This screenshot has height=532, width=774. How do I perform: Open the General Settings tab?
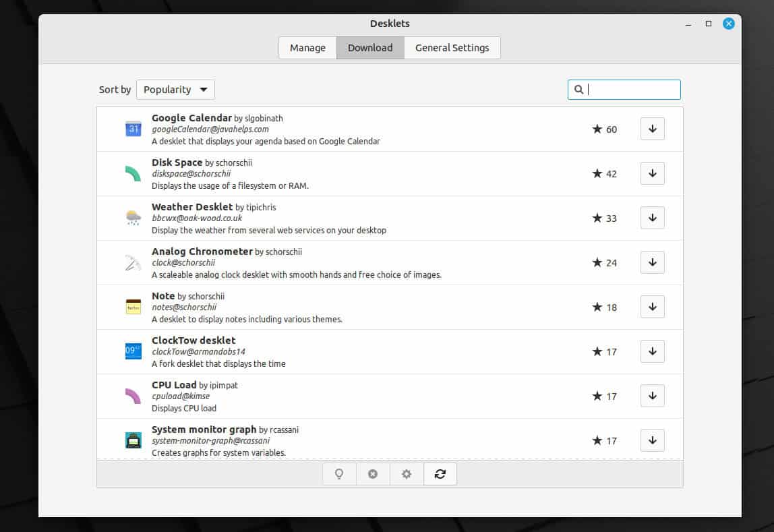[x=452, y=48]
